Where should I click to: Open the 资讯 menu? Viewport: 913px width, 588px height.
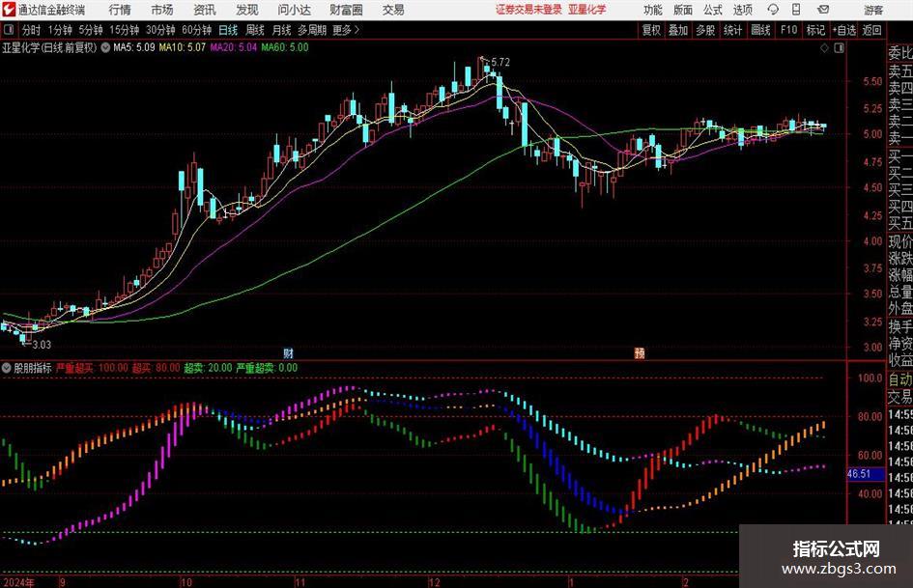click(x=205, y=10)
